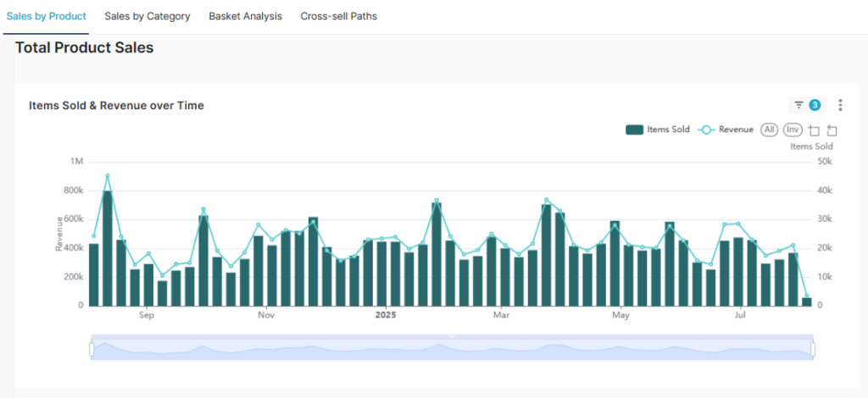The width and height of the screenshot is (868, 398).
Task: Click the middle of the data zoom range bar
Action: 452,349
